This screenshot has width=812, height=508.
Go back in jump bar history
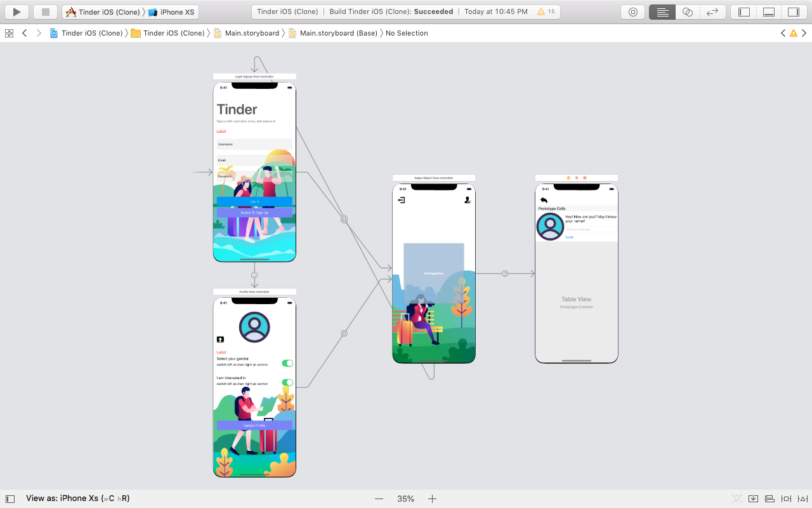click(x=24, y=33)
